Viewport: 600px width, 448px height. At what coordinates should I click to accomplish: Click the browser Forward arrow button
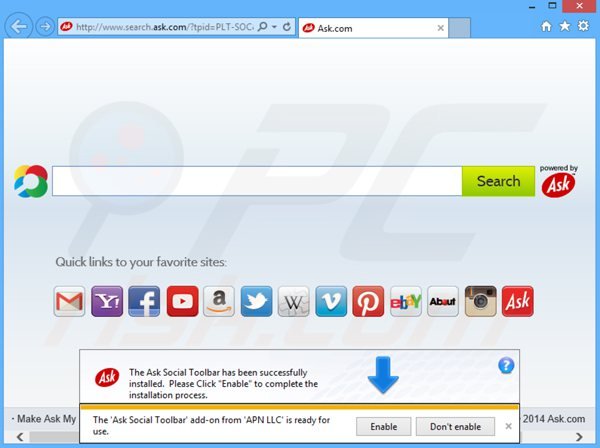(45, 26)
